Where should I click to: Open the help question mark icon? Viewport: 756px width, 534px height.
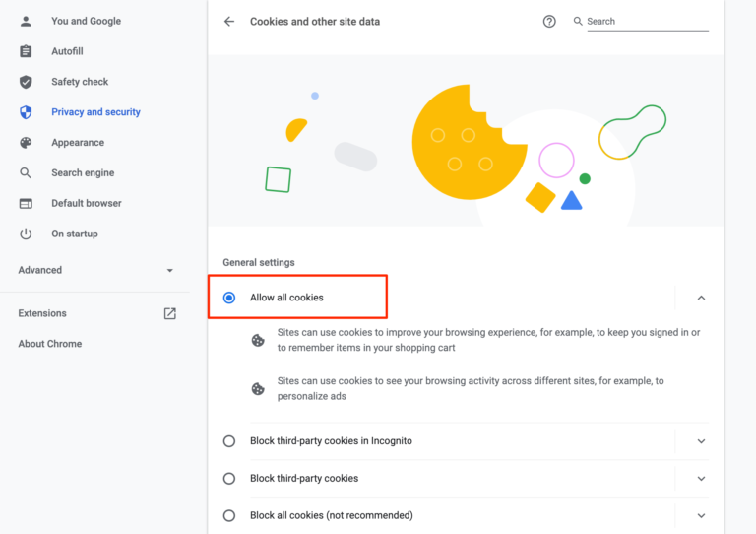click(549, 21)
